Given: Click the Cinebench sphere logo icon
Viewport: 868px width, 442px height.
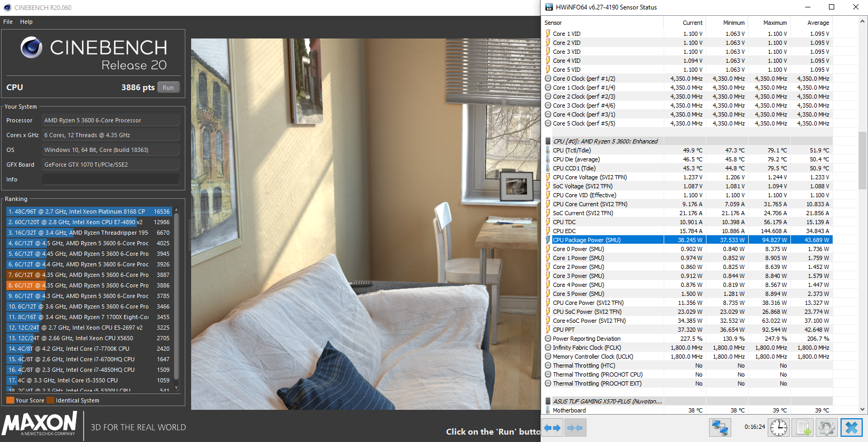Looking at the screenshot, I should pyautogui.click(x=32, y=47).
